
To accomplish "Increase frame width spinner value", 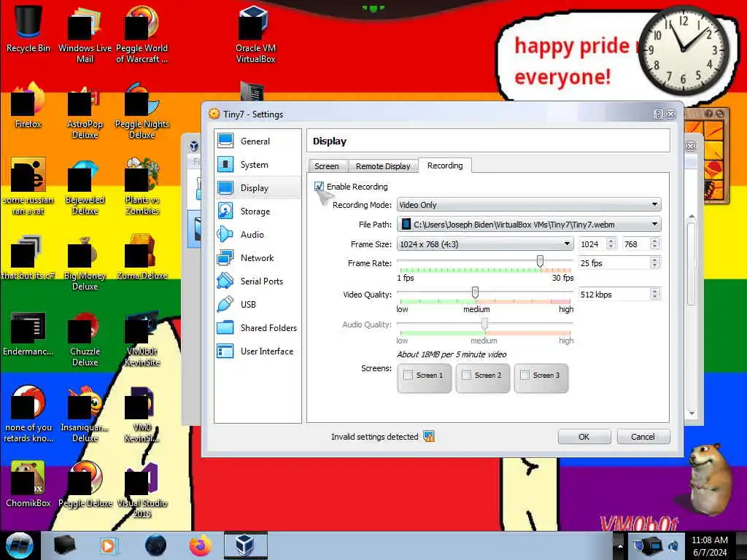I will pos(611,241).
